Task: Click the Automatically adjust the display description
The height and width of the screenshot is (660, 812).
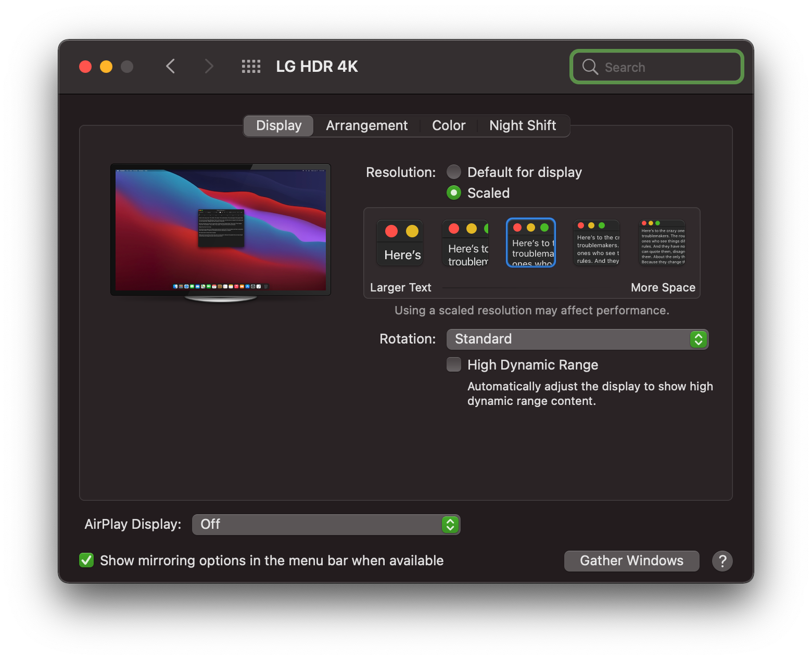Action: (x=590, y=394)
